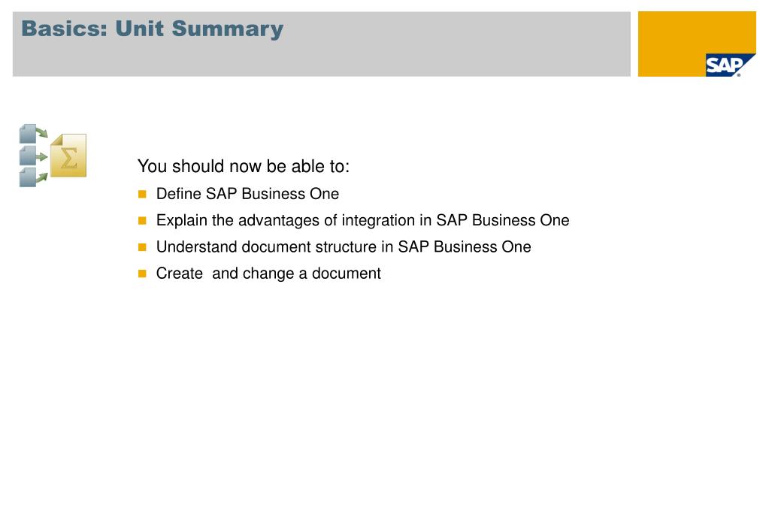Click the sigma summary document icon
769x532 pixels.
pos(68,156)
